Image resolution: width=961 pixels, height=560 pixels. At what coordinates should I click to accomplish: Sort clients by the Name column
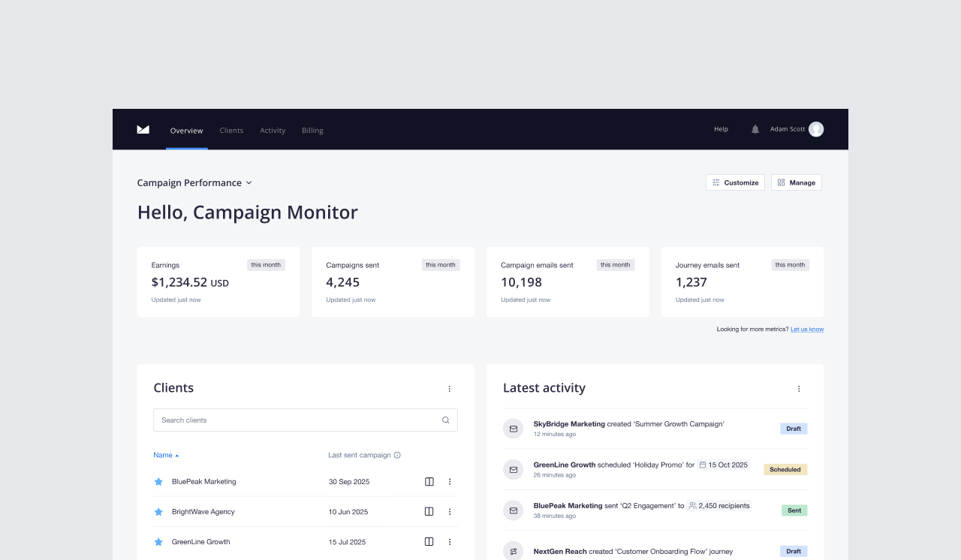166,455
